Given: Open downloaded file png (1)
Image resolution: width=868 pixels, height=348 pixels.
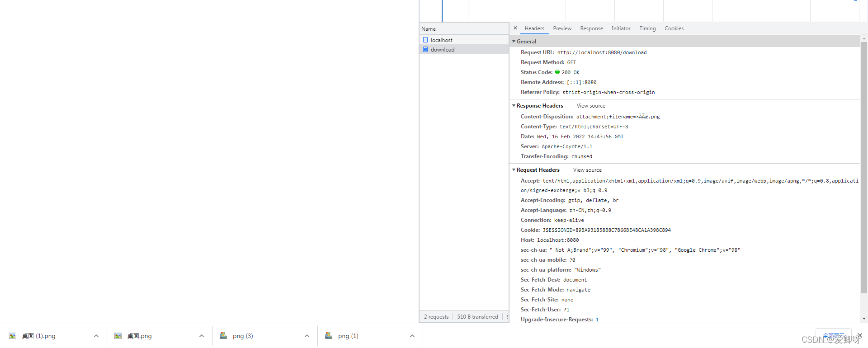Looking at the screenshot, I should pos(348,336).
